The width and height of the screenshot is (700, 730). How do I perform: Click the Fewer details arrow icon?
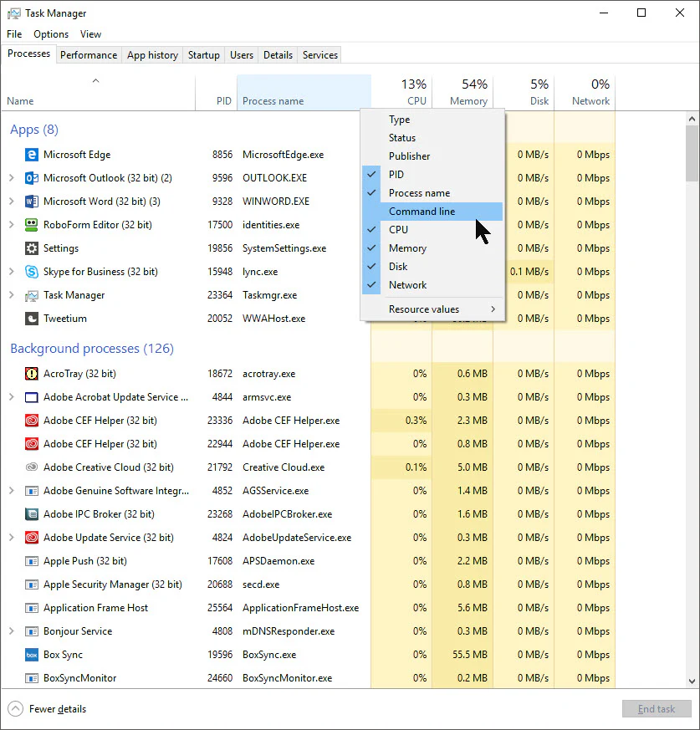(15, 709)
